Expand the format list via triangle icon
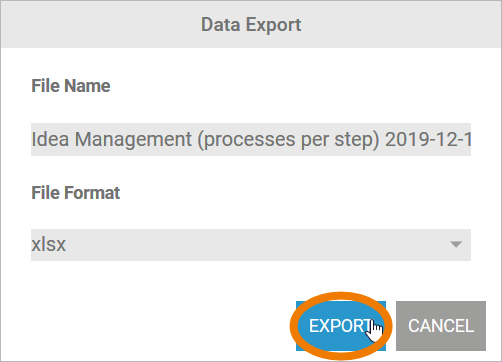 click(456, 244)
